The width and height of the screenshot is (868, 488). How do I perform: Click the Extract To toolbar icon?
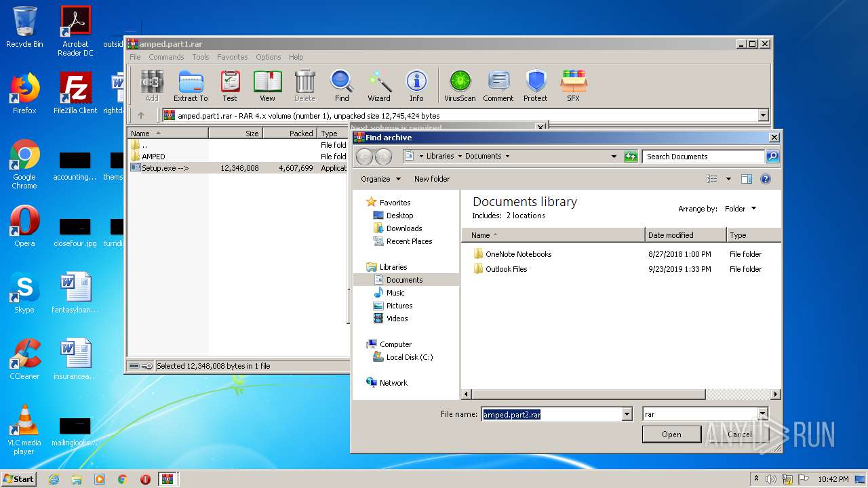point(191,86)
